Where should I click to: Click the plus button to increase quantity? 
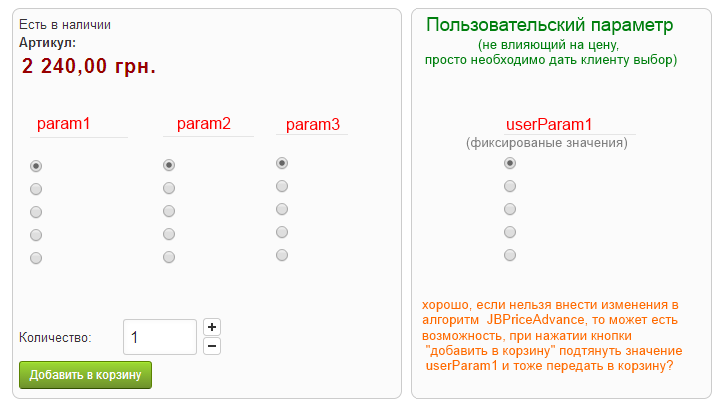point(211,327)
